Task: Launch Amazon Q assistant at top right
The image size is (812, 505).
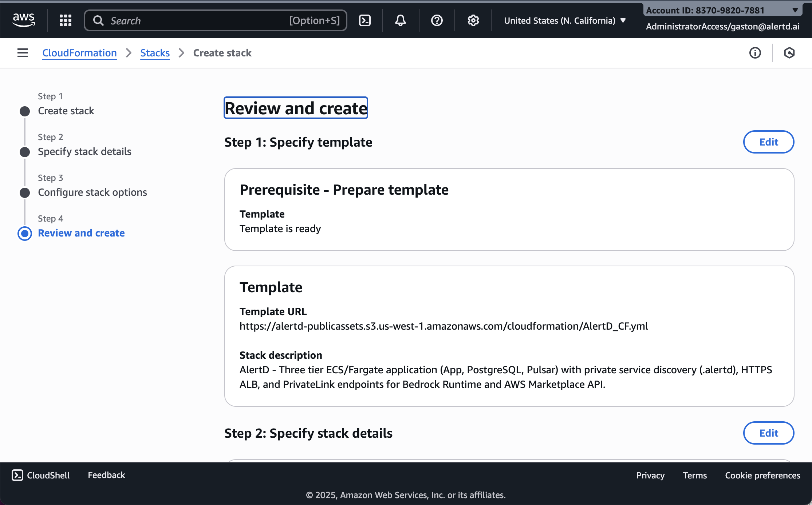Action: [789, 53]
